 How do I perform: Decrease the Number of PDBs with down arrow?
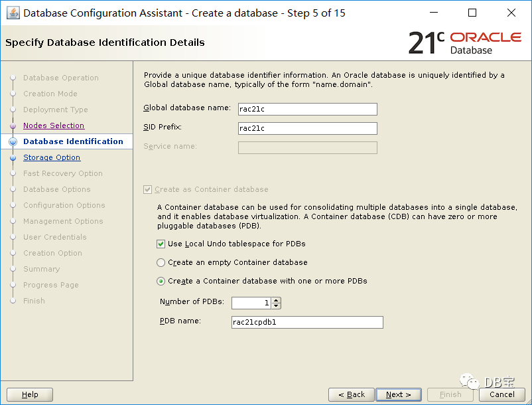pos(276,306)
